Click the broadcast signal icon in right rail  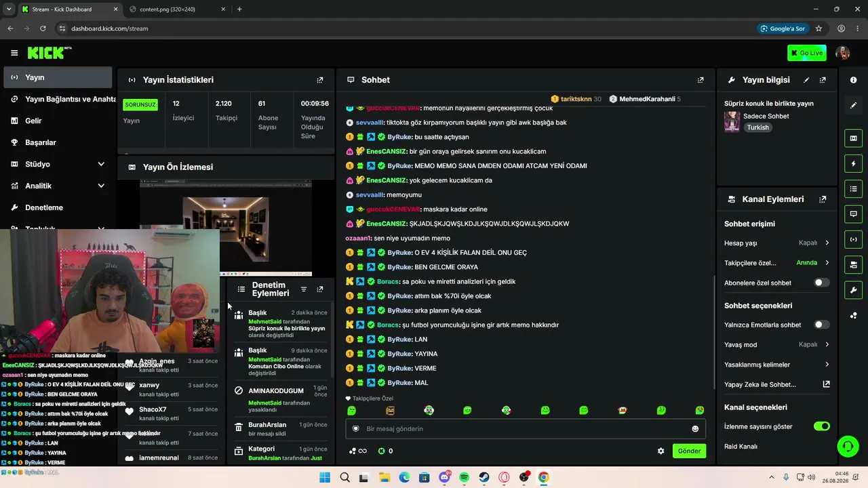tap(853, 239)
